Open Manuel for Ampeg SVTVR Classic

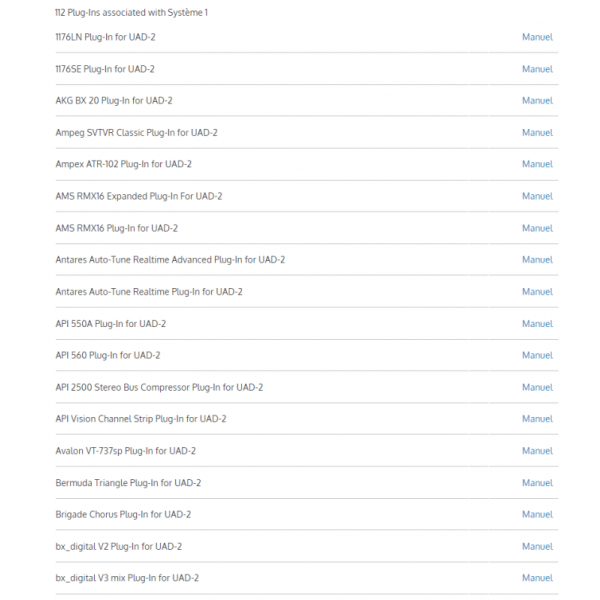(x=537, y=133)
